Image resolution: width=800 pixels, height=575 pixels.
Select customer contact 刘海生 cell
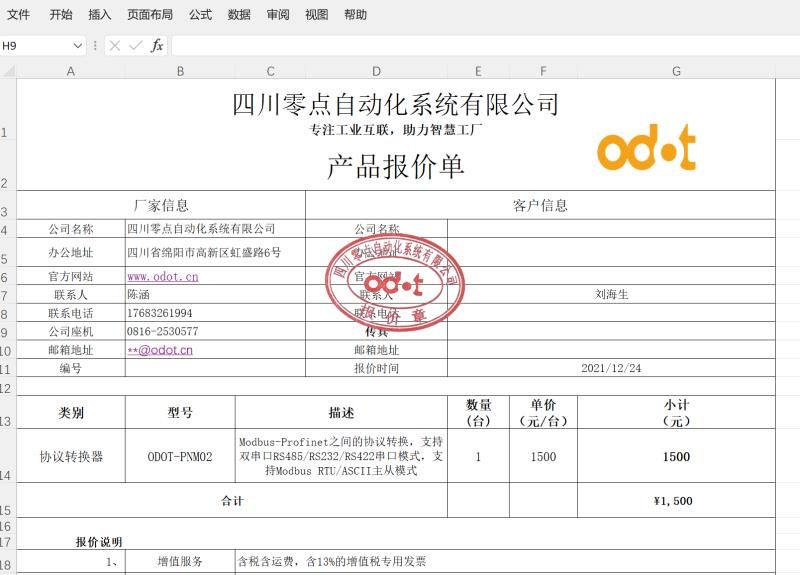(x=611, y=294)
